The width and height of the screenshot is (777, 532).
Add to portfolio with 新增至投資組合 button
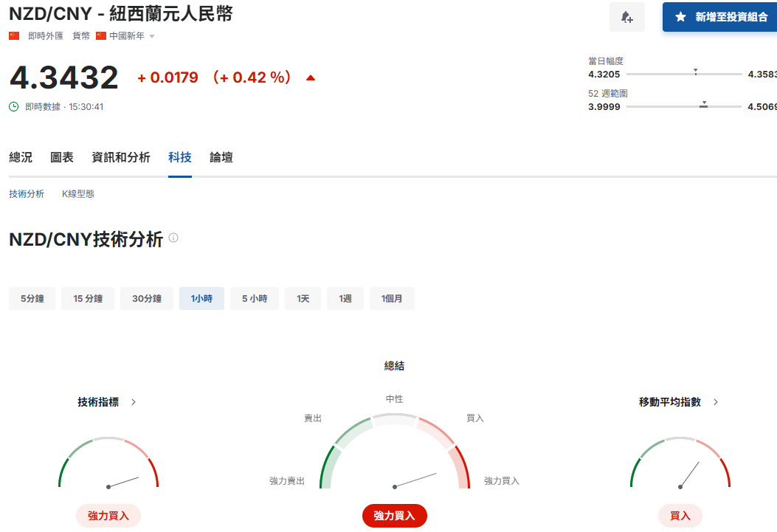pyautogui.click(x=719, y=17)
